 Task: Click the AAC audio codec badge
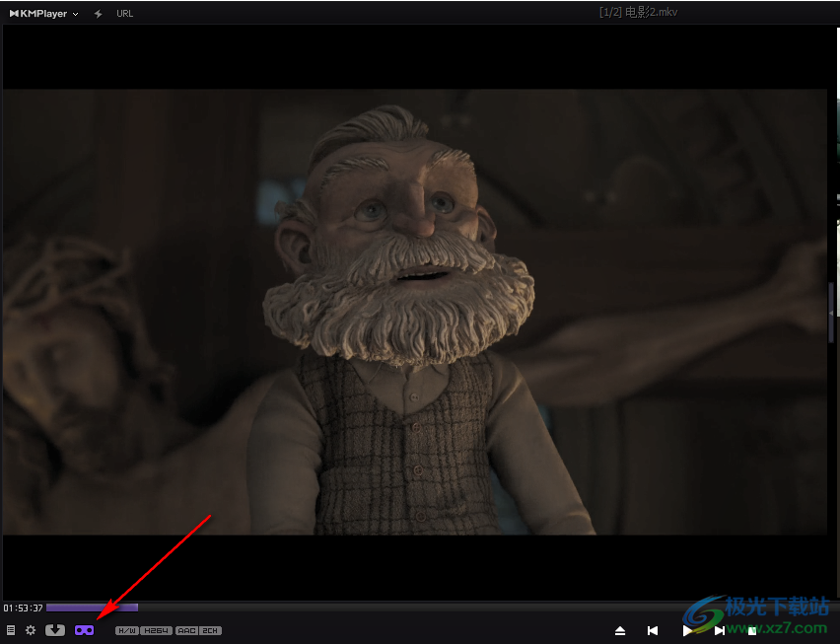pos(186,630)
